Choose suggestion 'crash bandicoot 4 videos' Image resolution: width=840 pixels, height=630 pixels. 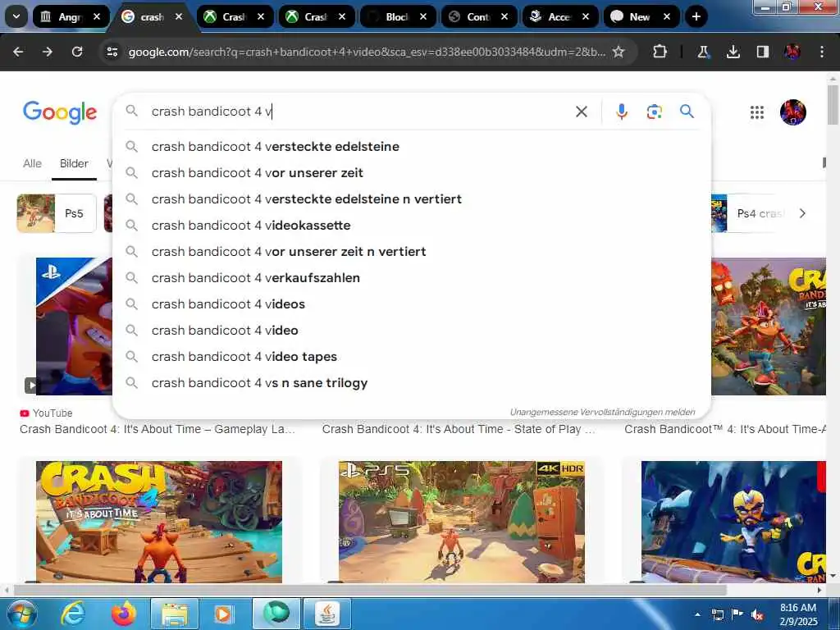point(413,304)
